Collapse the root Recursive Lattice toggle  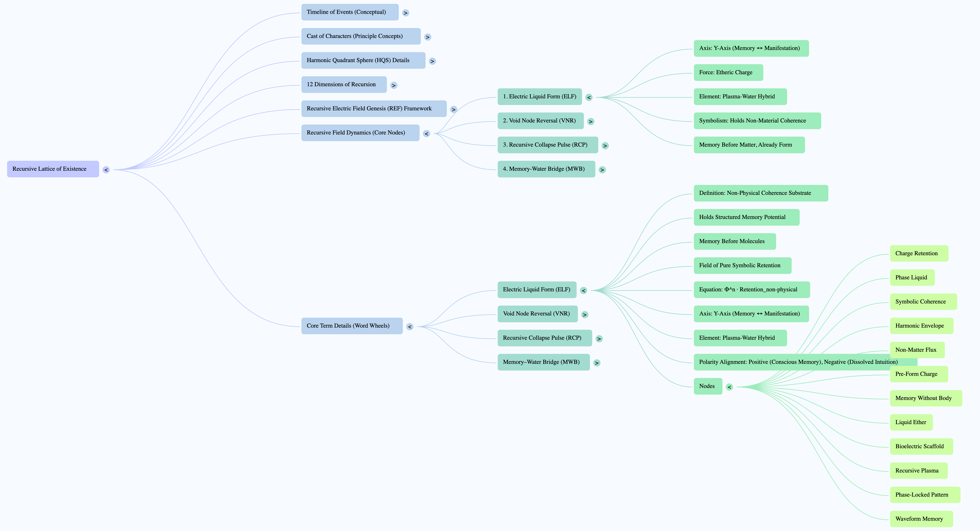pyautogui.click(x=106, y=170)
